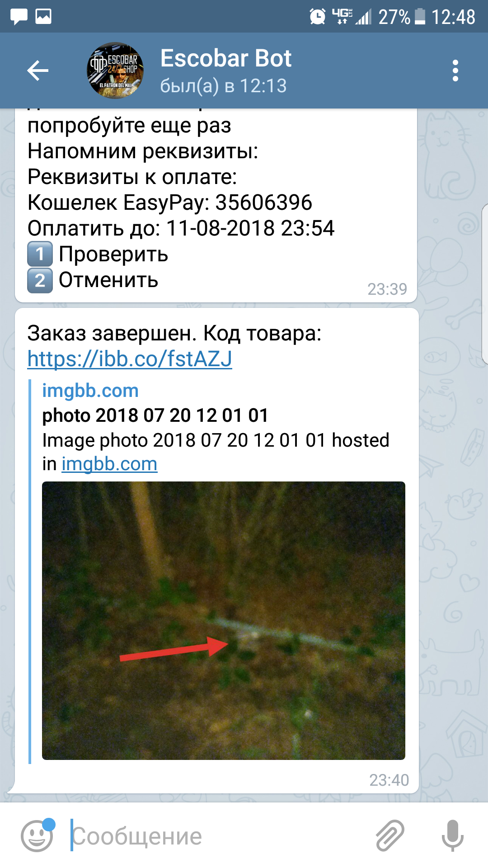The width and height of the screenshot is (488, 868).
Task: Tap the alarm clock status bar icon
Action: pos(318,17)
